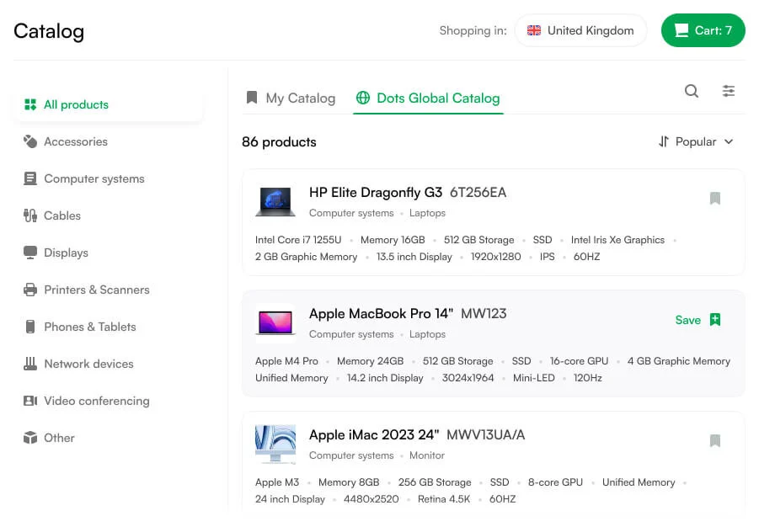Open the filter sliders icon

tap(729, 91)
